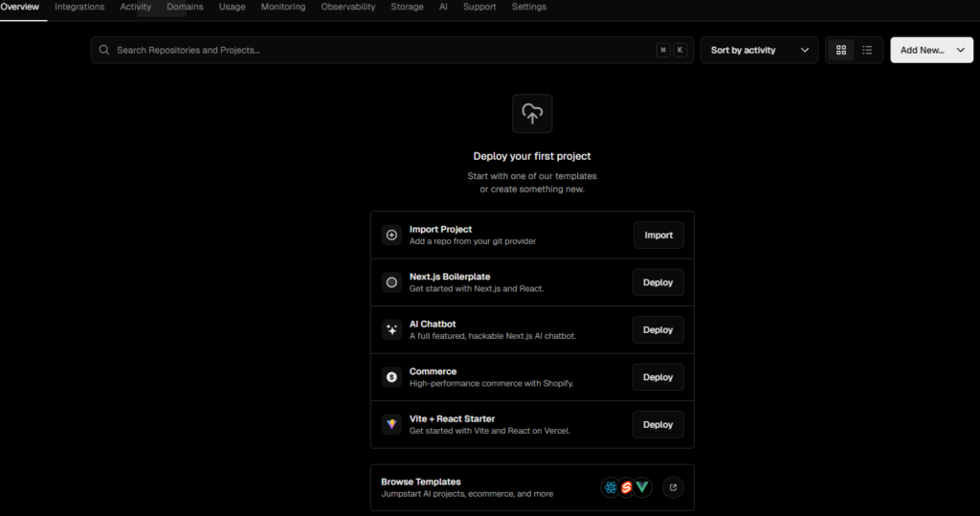980x516 pixels.
Task: Deploy the Vite + React Starter template
Action: point(657,424)
